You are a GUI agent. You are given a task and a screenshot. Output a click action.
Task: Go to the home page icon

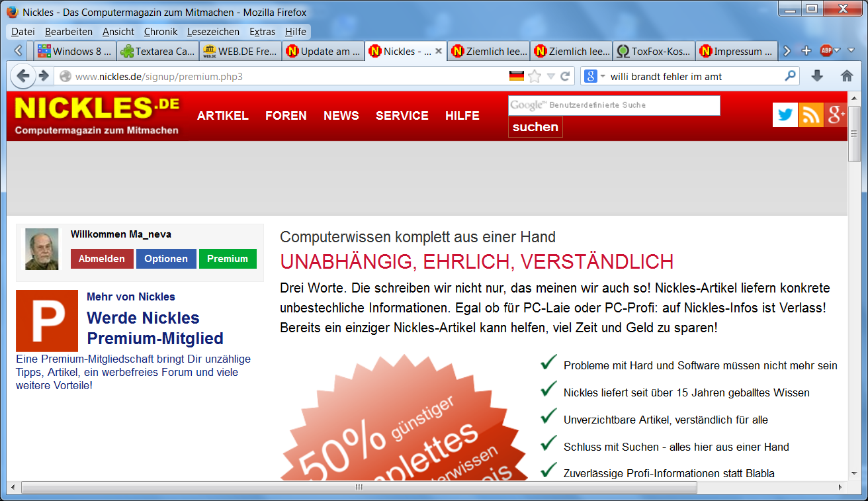pos(847,76)
